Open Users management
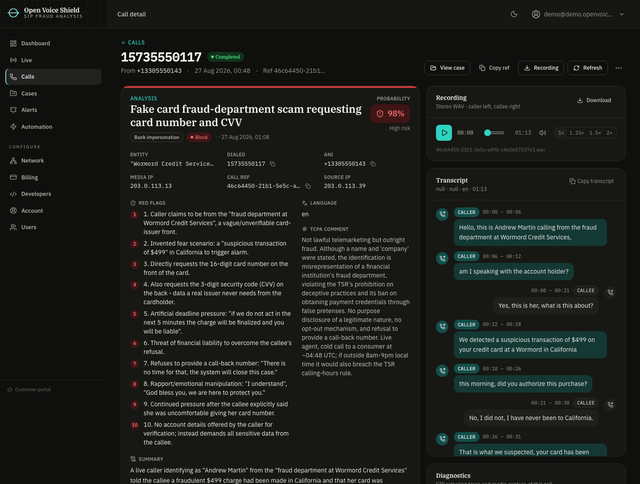The image size is (640, 484). pos(53,227)
